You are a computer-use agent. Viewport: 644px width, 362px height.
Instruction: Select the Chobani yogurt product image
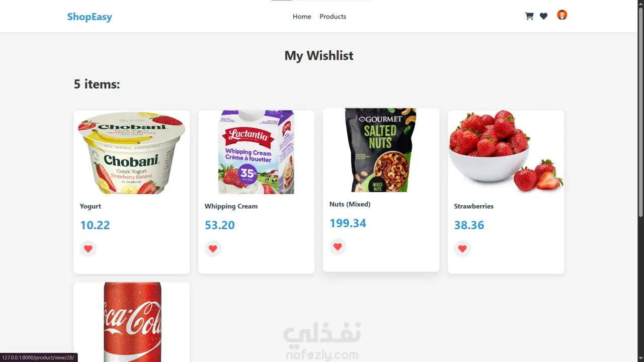point(132,152)
